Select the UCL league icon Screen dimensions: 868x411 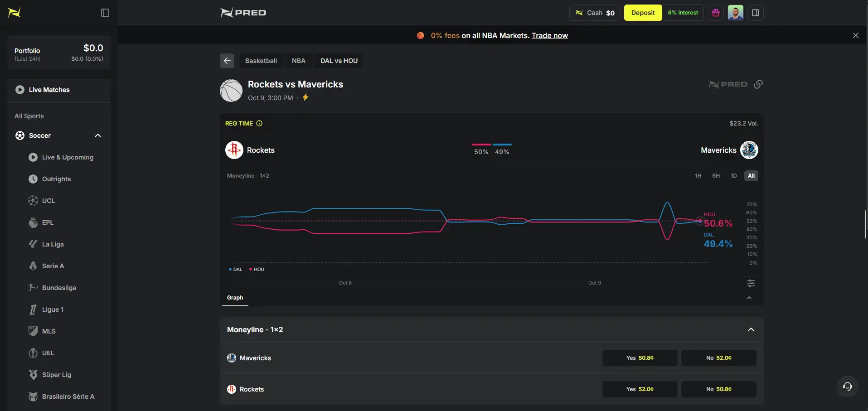coord(33,201)
